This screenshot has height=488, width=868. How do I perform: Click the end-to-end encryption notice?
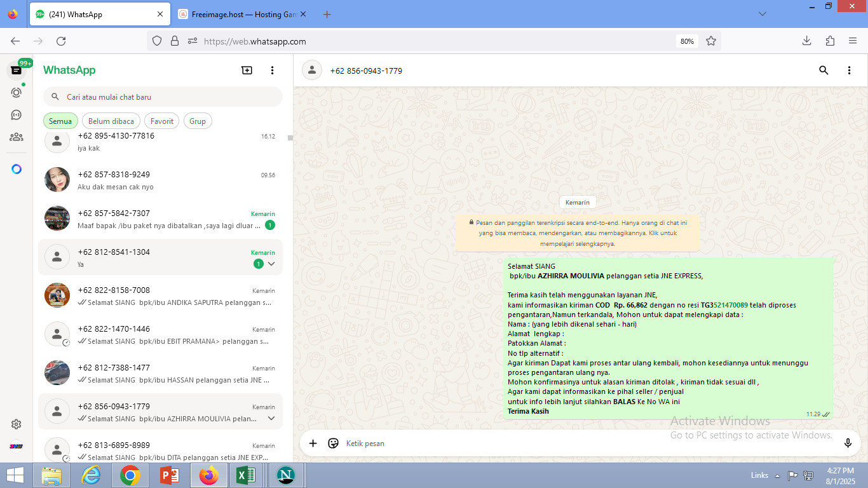[x=577, y=233]
